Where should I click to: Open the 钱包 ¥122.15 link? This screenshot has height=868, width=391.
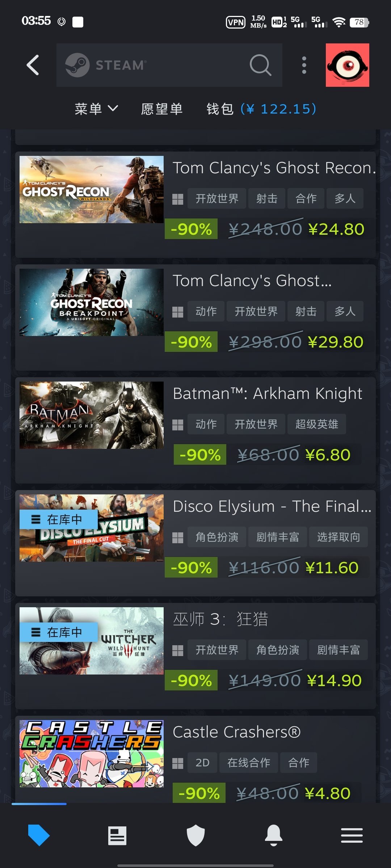coord(261,109)
